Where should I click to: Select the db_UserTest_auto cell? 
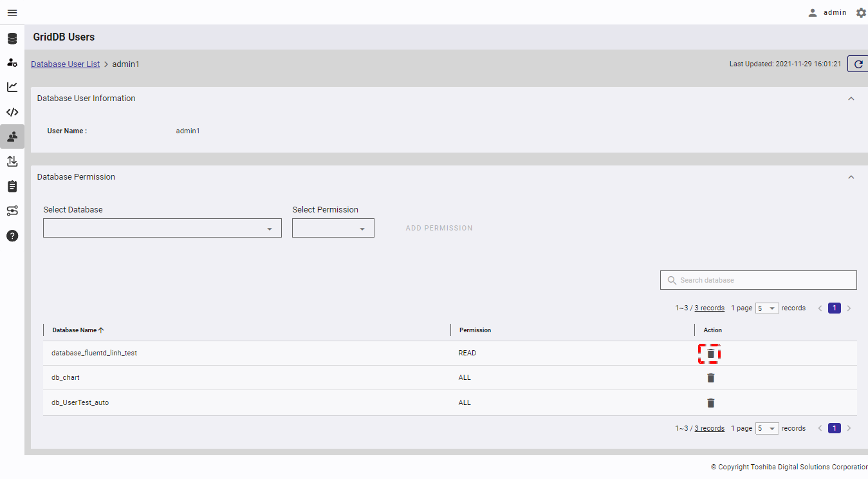[80, 403]
